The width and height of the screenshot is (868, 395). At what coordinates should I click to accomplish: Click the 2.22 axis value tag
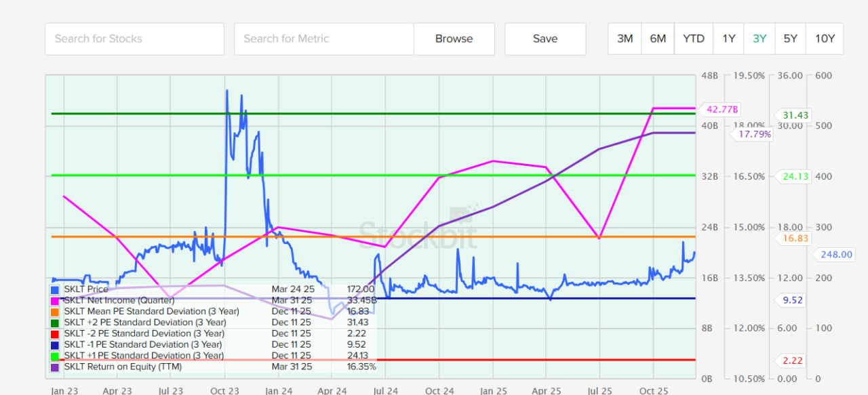[x=791, y=360]
